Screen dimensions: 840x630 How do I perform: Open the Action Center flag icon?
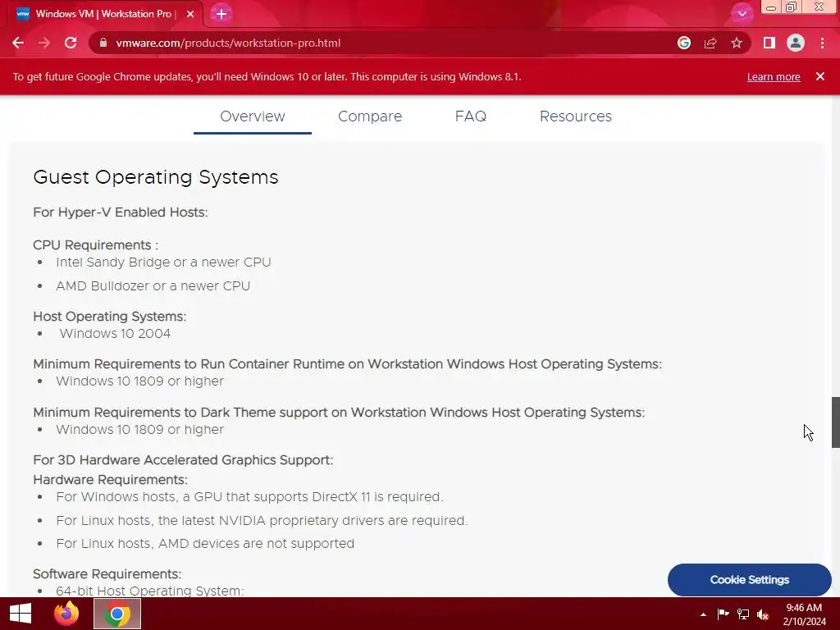pyautogui.click(x=723, y=614)
